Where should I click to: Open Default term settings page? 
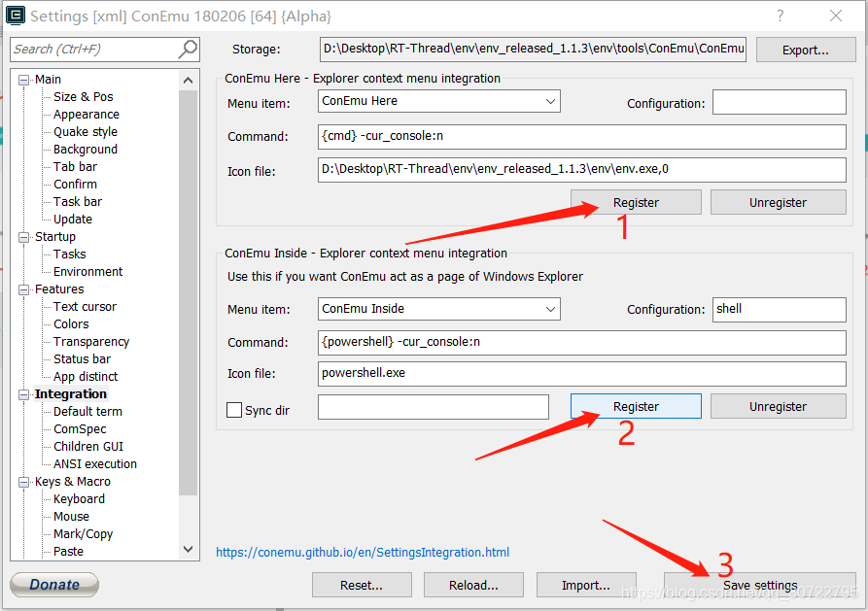87,412
